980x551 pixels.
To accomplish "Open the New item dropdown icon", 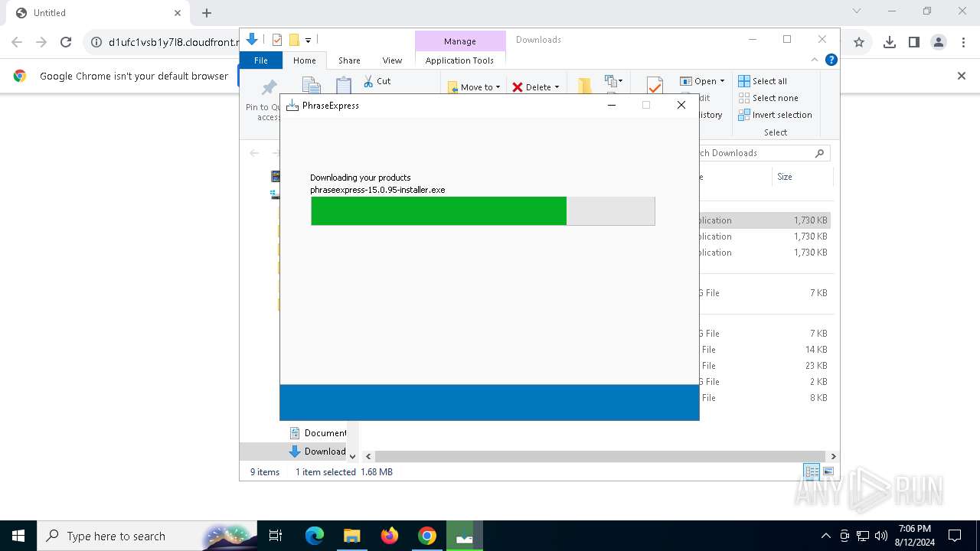I will coord(613,80).
